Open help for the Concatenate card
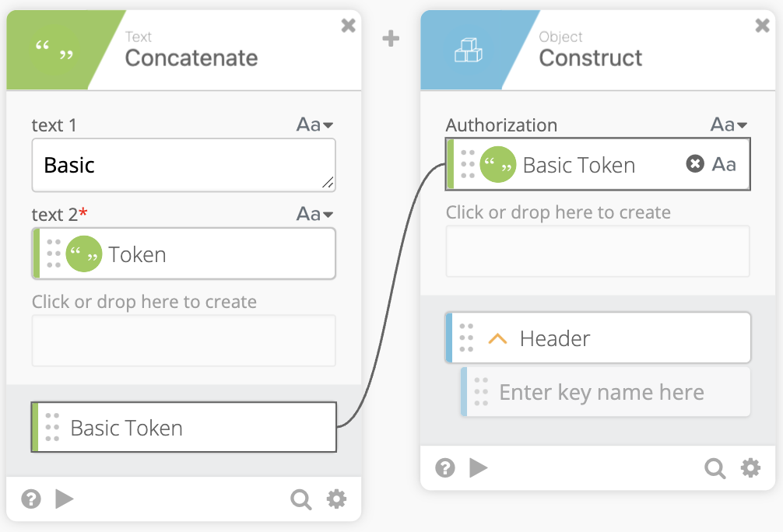783x532 pixels. click(x=31, y=499)
